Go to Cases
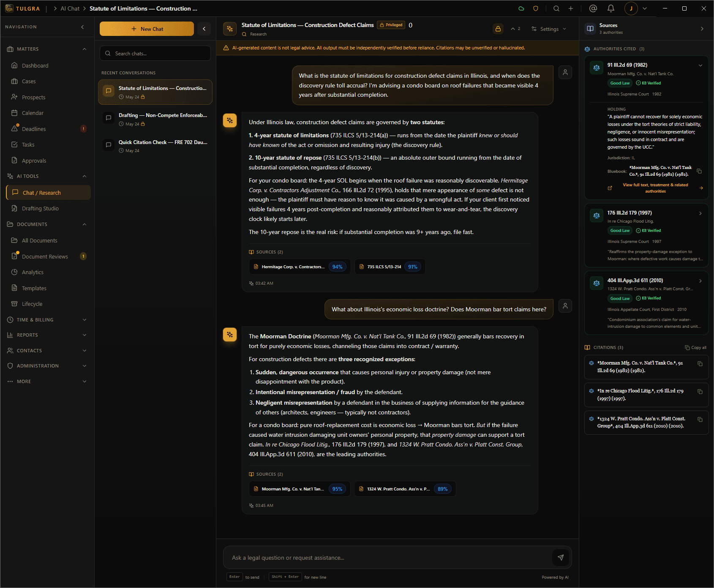Screen dimensions: 714x588 [x=48, y=81]
